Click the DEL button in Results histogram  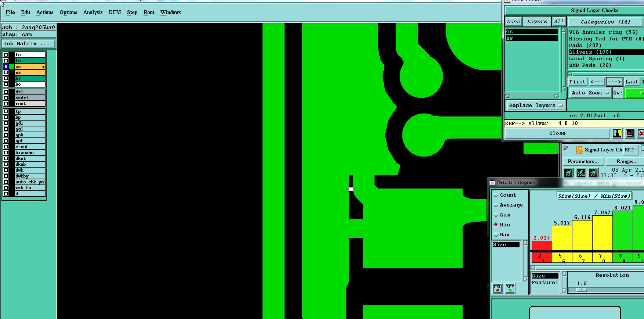[x=498, y=288]
